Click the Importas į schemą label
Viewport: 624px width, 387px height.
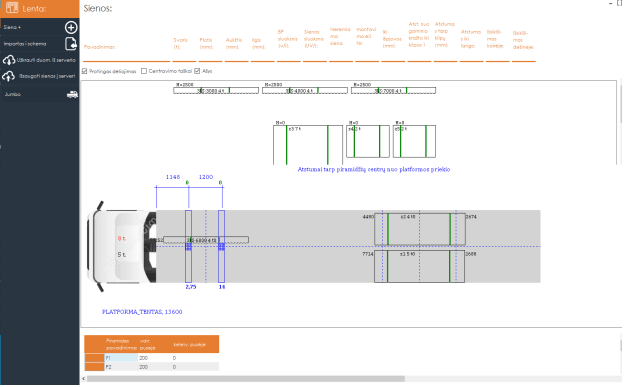pyautogui.click(x=25, y=44)
